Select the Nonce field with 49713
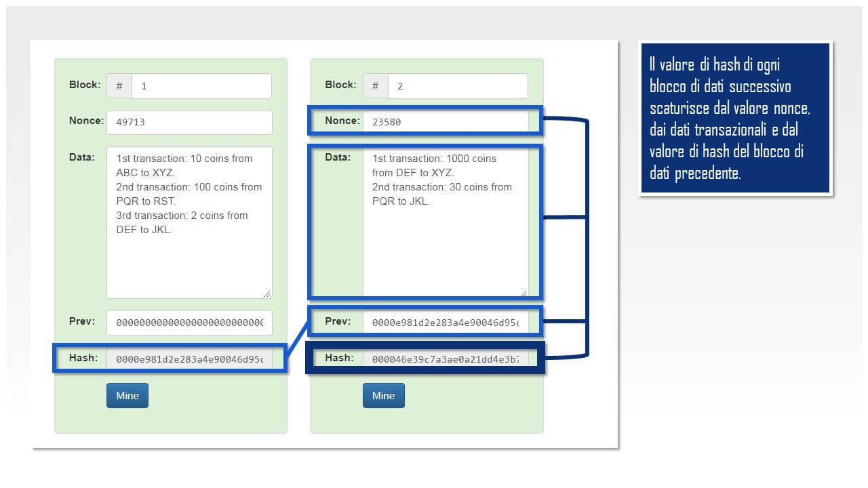Screen dimensions: 868x488 pos(189,122)
